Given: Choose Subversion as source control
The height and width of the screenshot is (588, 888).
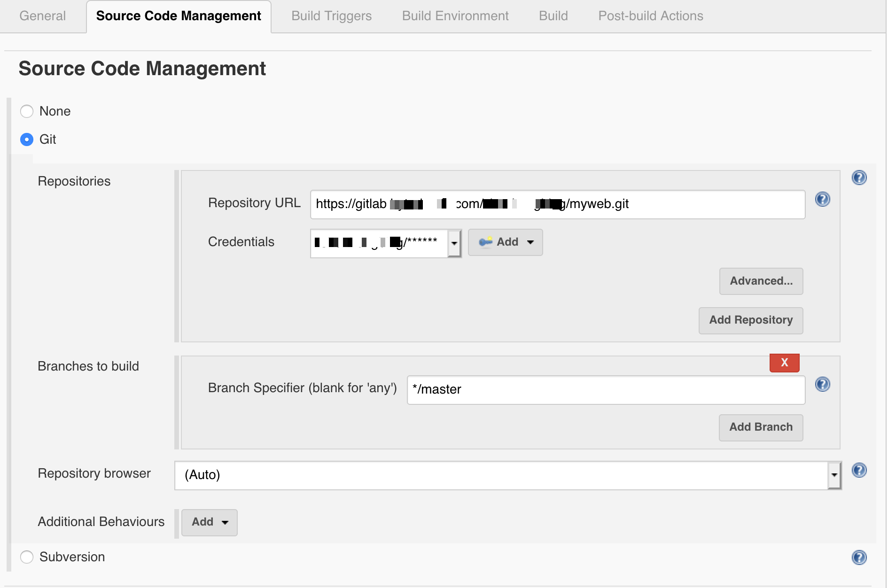Looking at the screenshot, I should (27, 557).
